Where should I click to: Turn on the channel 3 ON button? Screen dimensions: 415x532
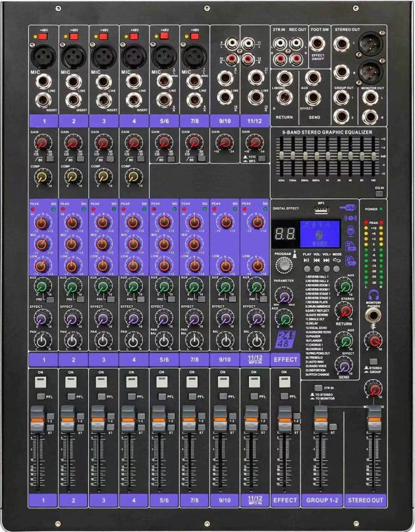click(101, 382)
